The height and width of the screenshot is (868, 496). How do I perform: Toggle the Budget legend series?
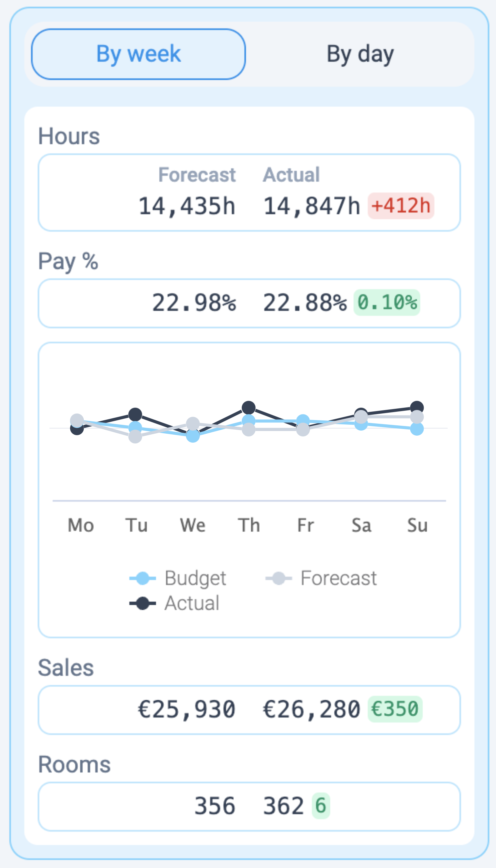point(178,578)
